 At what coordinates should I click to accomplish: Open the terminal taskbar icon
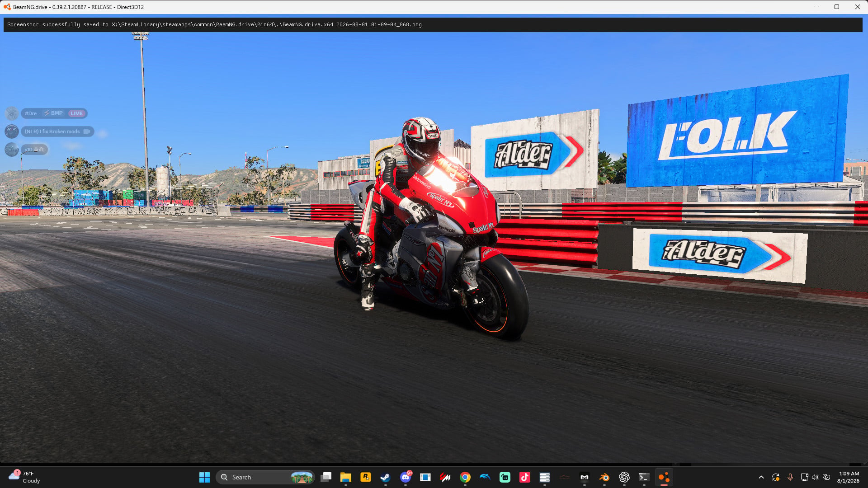point(644,477)
